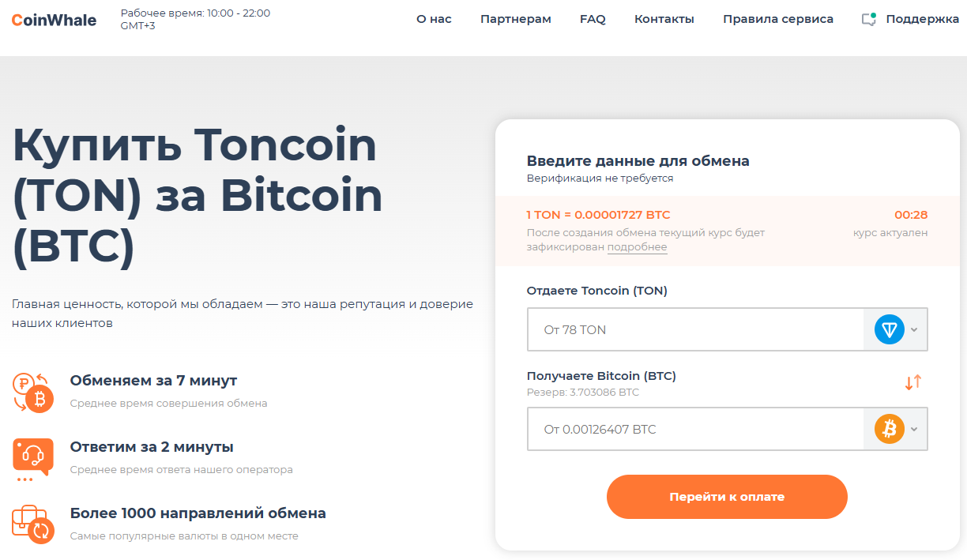Viewport: 967px width, 560px height.
Task: Switch to the Партнерам section
Action: coord(515,19)
